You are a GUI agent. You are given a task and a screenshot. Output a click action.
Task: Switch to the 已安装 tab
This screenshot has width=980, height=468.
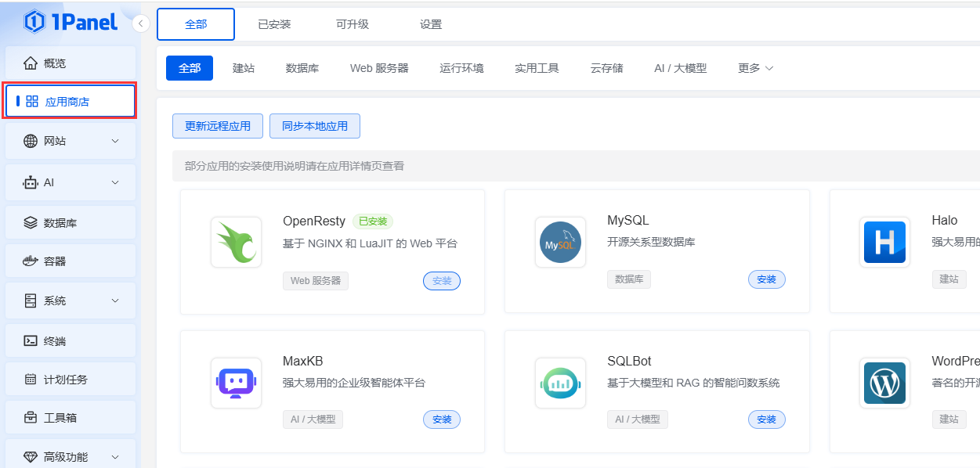274,24
